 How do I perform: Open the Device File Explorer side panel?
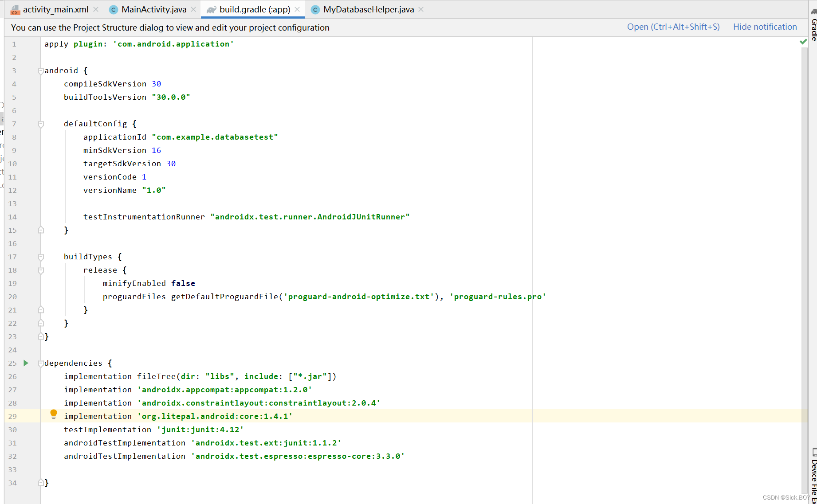click(x=814, y=477)
